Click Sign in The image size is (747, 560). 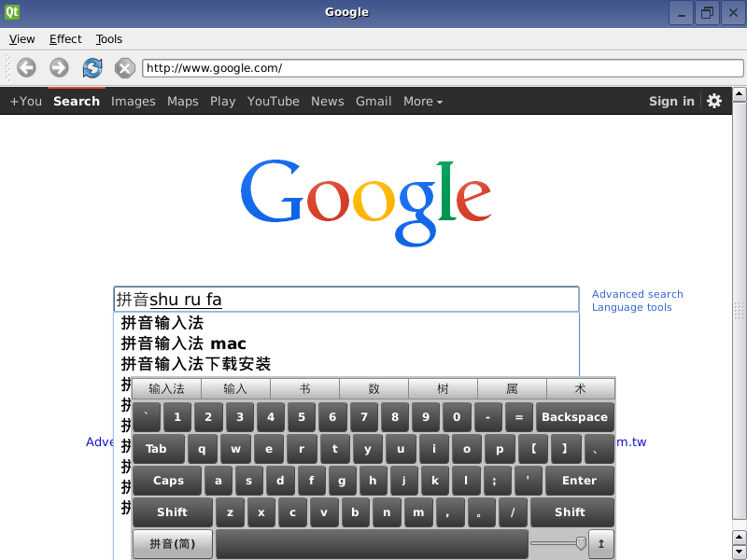click(x=671, y=102)
